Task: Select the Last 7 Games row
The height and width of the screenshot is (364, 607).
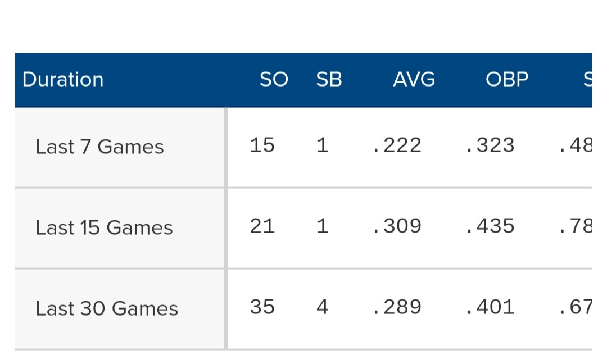Action: (x=99, y=147)
